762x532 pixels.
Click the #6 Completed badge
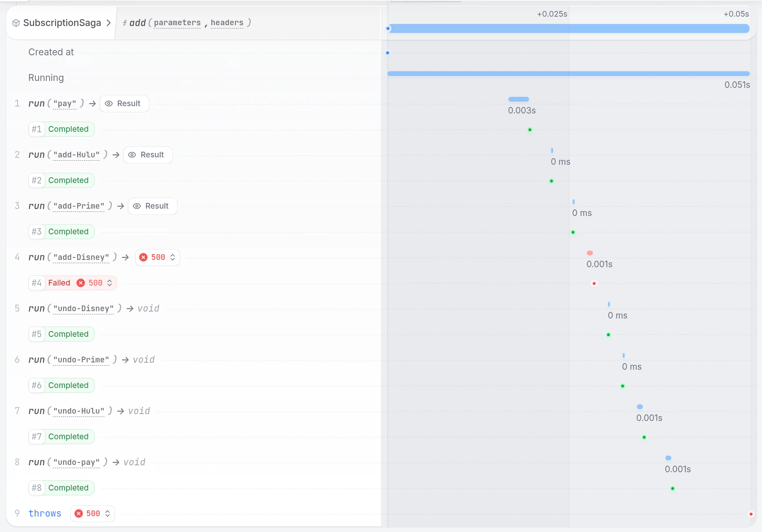pos(61,386)
